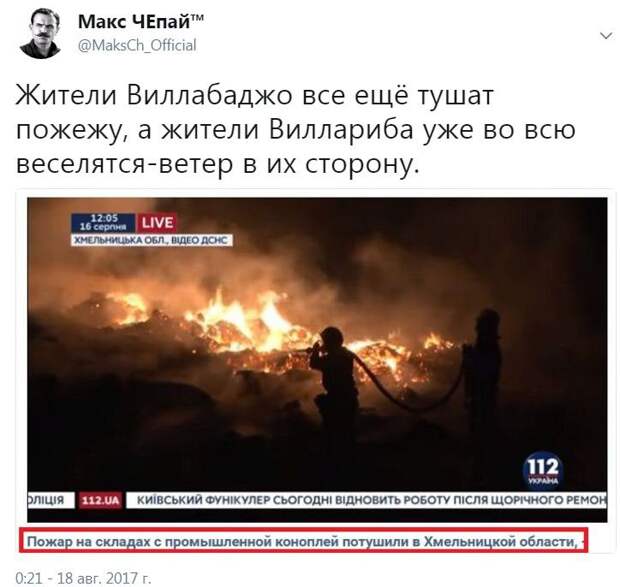
Task: Click the red 112.UA ticker badge
Action: pyautogui.click(x=100, y=500)
